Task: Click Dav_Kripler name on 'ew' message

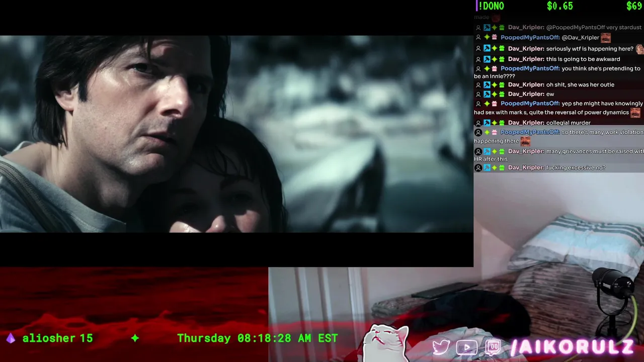Action: 526,94
